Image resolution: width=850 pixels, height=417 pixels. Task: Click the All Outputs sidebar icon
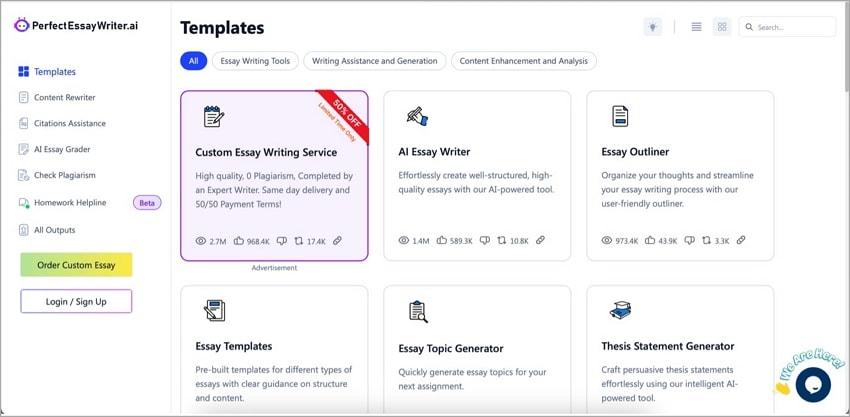[x=23, y=230]
